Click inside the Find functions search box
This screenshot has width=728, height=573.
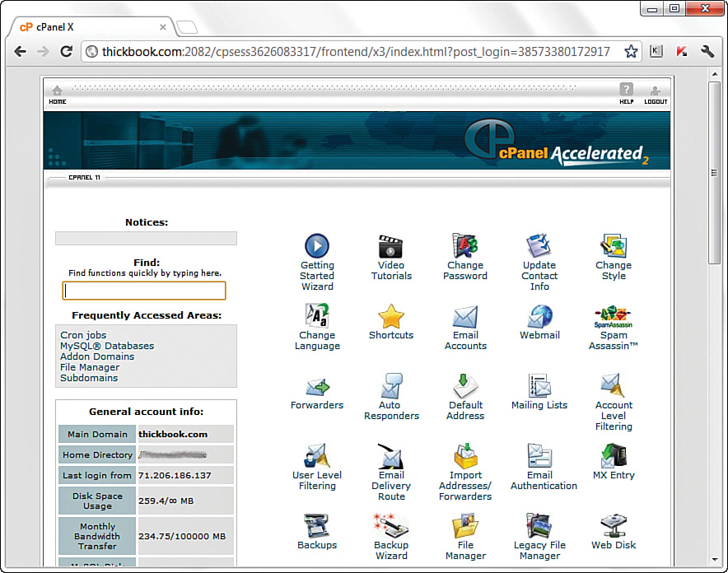tap(144, 291)
